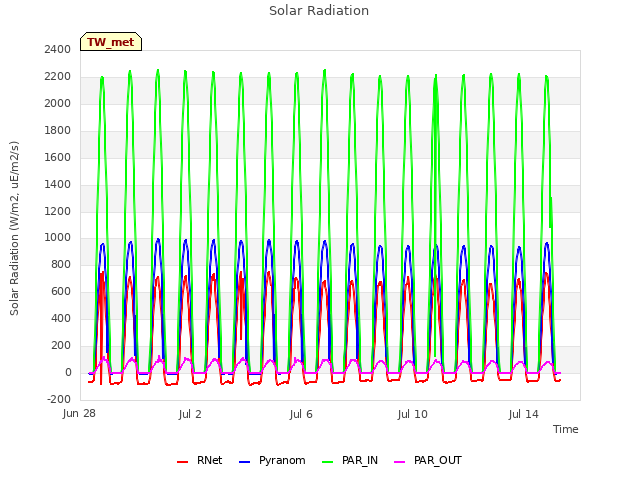
Task: Click the Jul 6 x-axis tick label
Action: (x=301, y=414)
